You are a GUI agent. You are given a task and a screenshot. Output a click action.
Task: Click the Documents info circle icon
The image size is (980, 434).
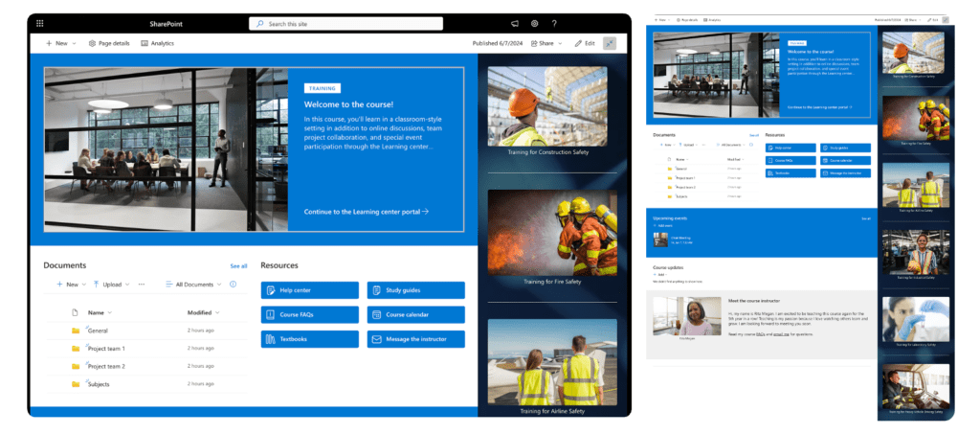tap(234, 284)
